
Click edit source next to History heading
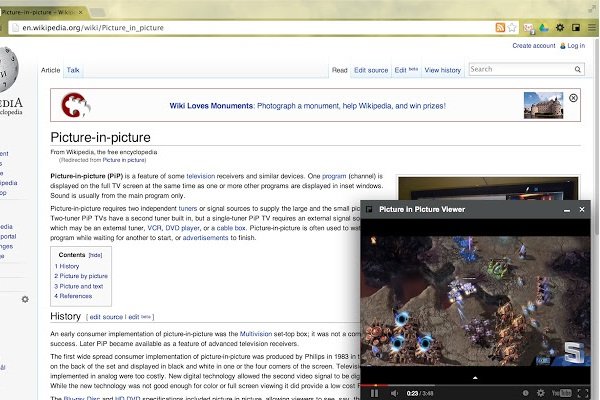click(106, 317)
